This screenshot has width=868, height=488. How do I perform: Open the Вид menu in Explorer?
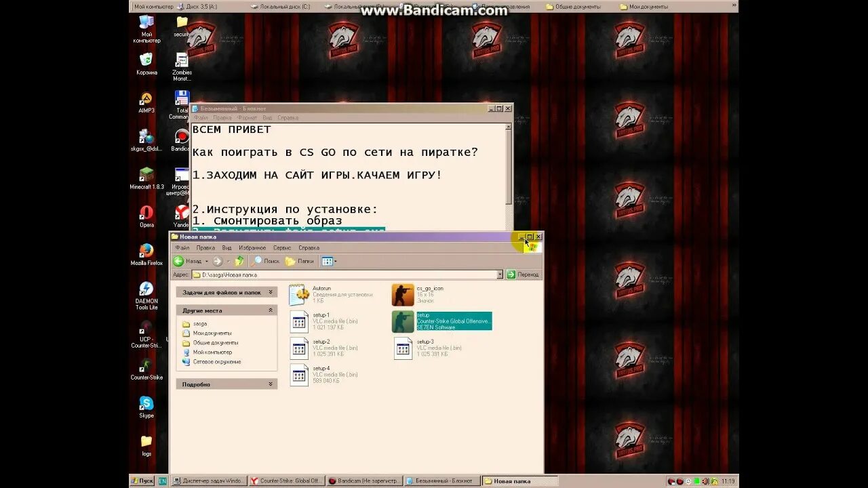(227, 248)
